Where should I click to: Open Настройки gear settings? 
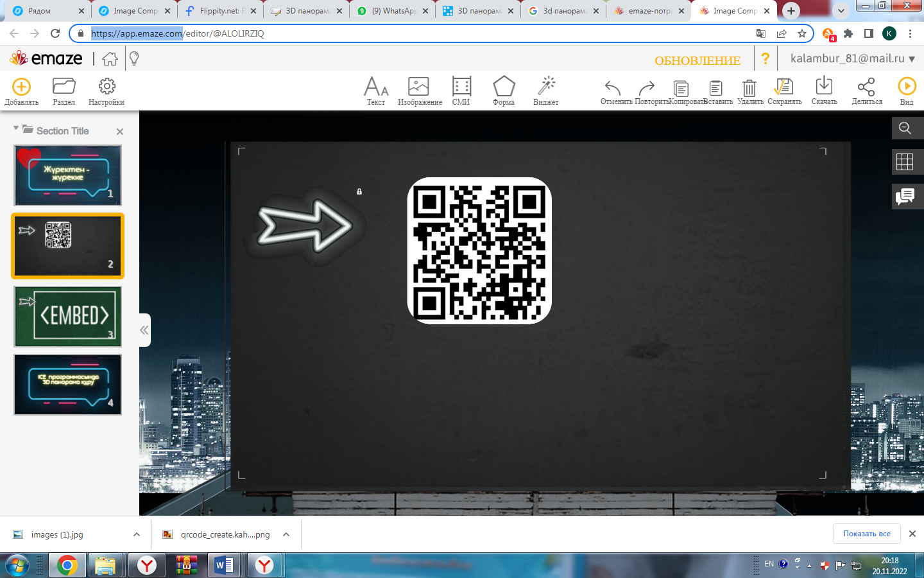click(x=107, y=86)
